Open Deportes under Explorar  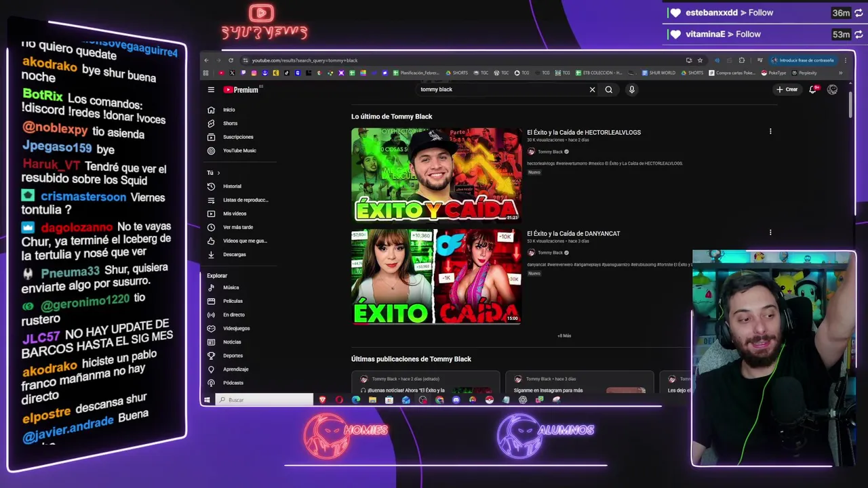[233, 355]
